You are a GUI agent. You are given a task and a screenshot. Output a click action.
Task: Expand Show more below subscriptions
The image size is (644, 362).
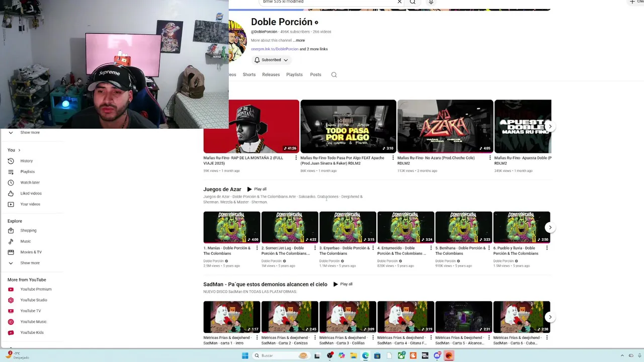(x=30, y=132)
